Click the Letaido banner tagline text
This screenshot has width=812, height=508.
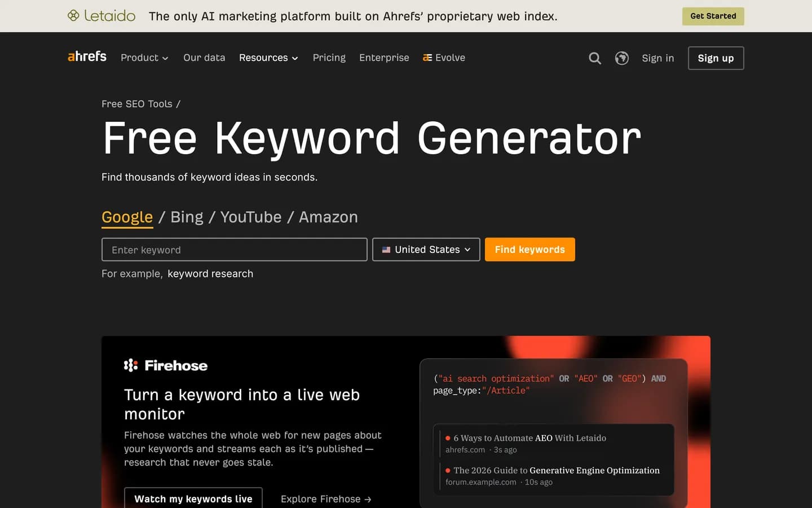[x=353, y=16]
